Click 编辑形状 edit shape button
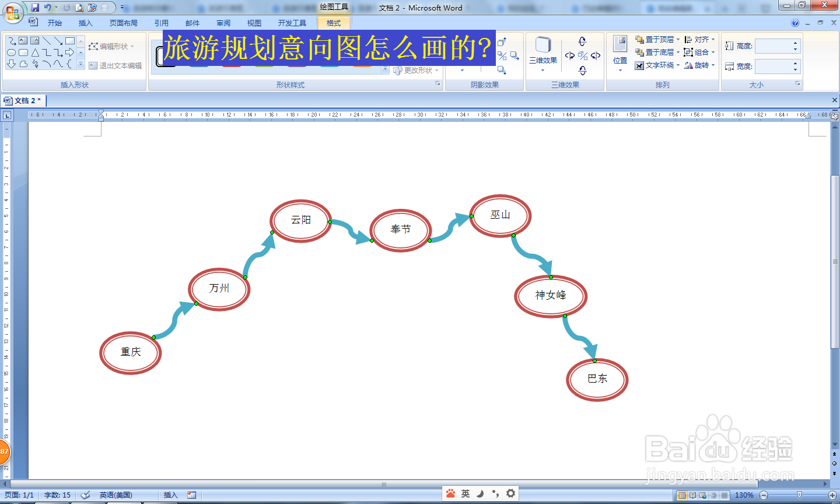 pos(111,47)
